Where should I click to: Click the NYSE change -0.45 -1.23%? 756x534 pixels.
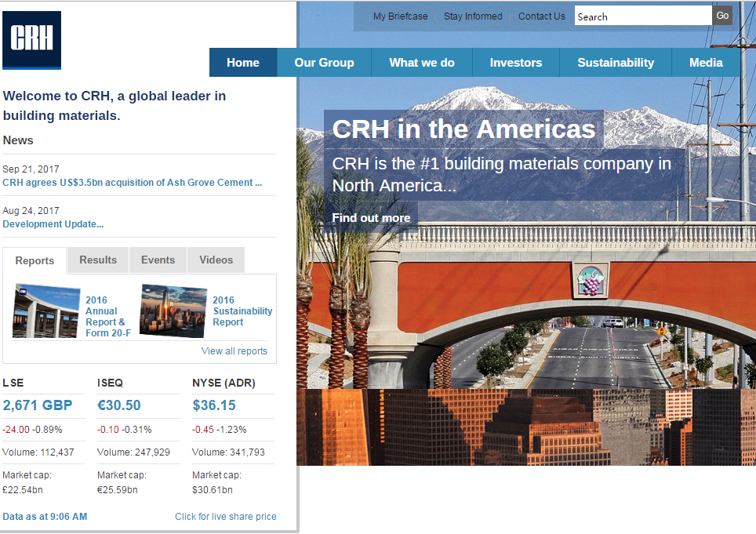point(220,430)
